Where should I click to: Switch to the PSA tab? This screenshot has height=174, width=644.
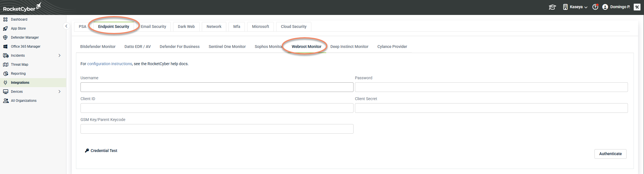(x=82, y=27)
